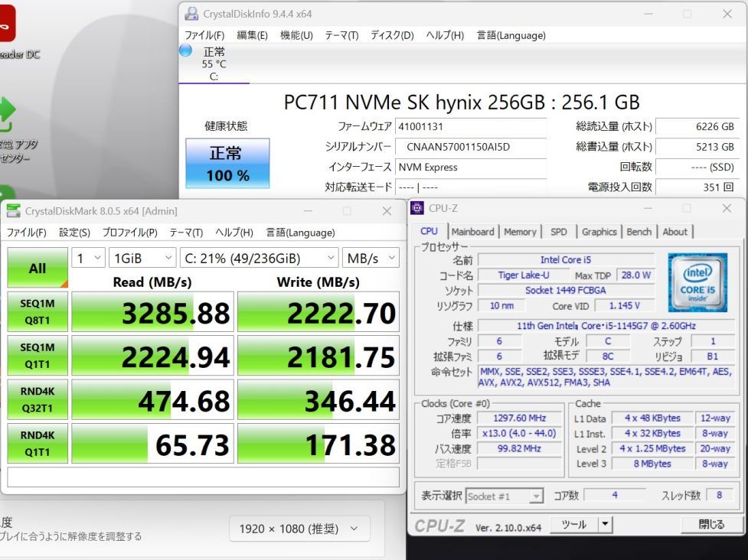The width and height of the screenshot is (748, 560).
Task: Switch to the Mainboard tab in CPU-Z
Action: pyautogui.click(x=473, y=232)
